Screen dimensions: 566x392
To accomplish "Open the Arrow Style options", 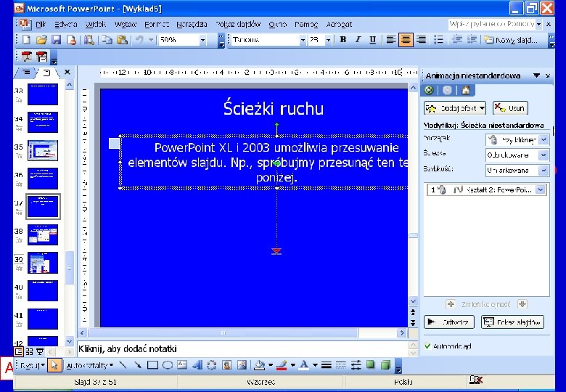I will 356,365.
